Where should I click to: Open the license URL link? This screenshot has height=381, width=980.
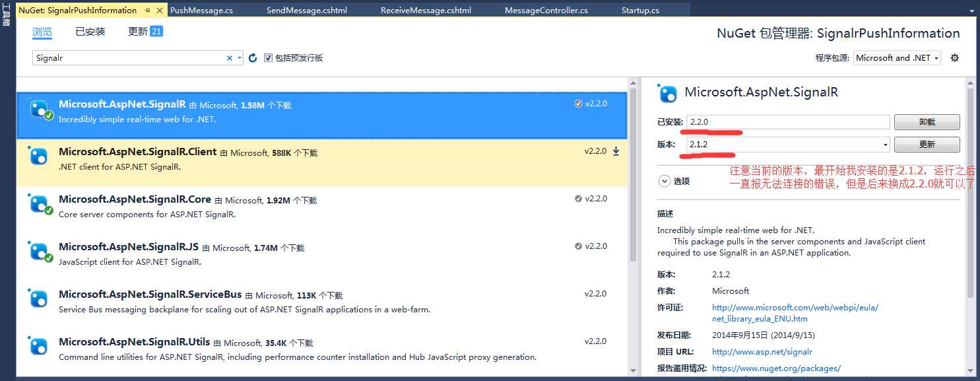795,313
